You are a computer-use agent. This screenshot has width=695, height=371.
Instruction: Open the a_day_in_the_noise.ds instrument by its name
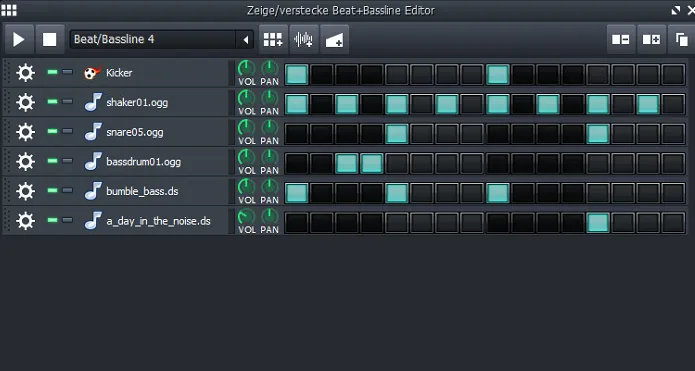[x=158, y=221]
